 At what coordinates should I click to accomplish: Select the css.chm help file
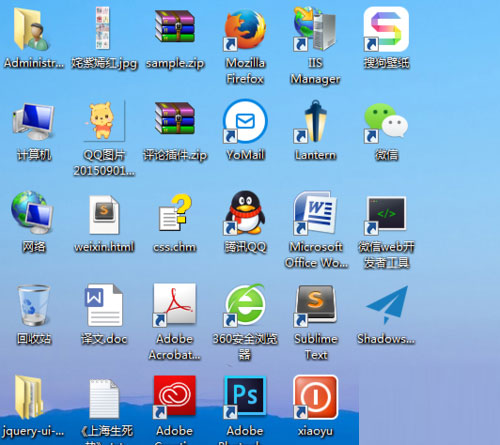175,213
